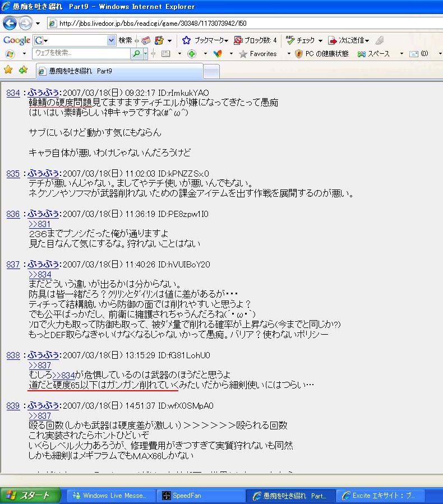Click the Google news card icon
Viewport: 443px width, 504px height.
click(146, 40)
